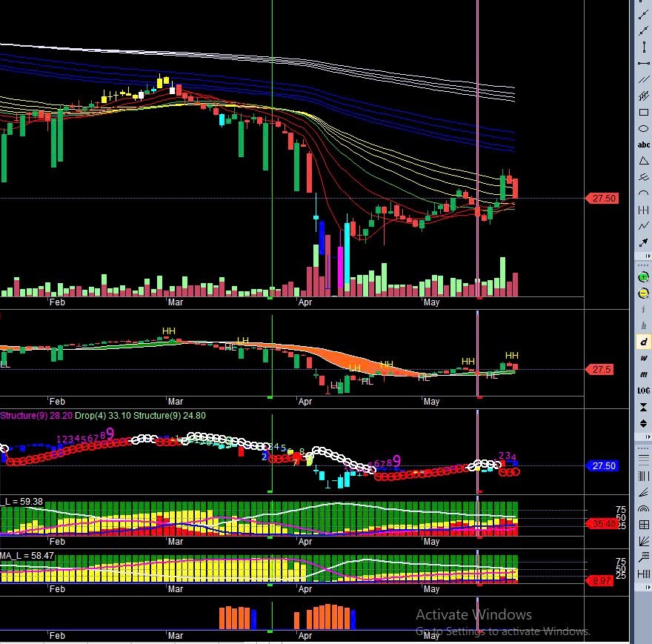Click the yellow Zoom Out icon
The height and width of the screenshot is (644, 652).
point(643,293)
